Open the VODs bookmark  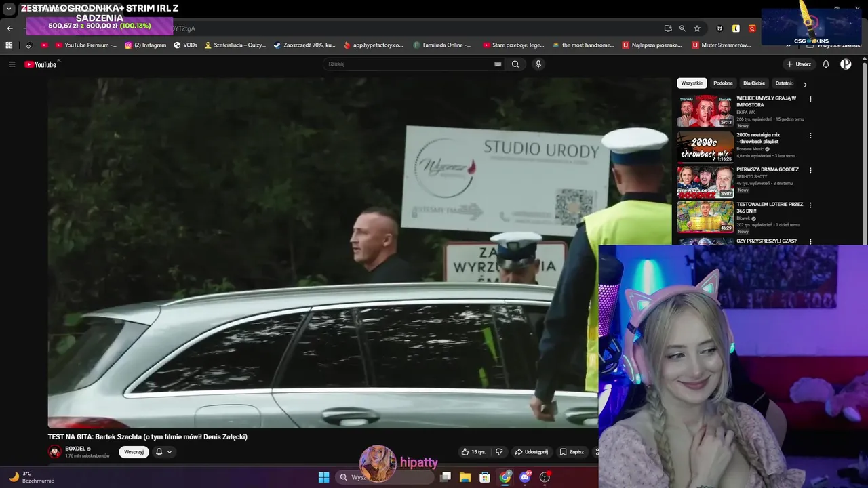(x=185, y=45)
